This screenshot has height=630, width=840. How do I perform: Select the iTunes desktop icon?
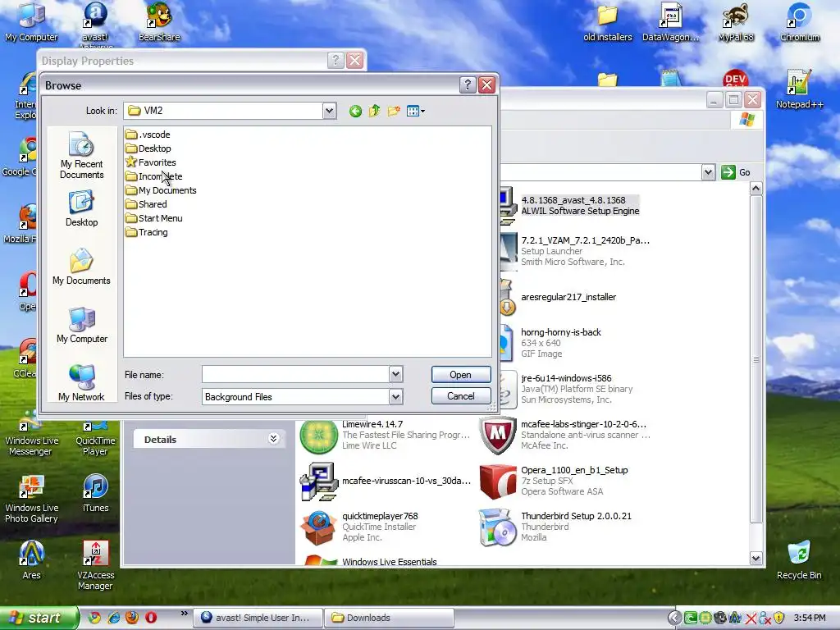tap(95, 493)
